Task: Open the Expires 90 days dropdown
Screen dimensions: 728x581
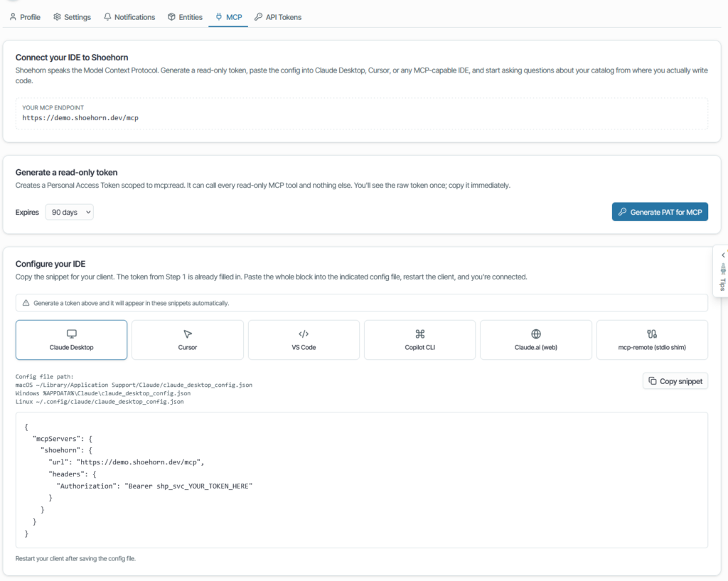Action: point(69,212)
